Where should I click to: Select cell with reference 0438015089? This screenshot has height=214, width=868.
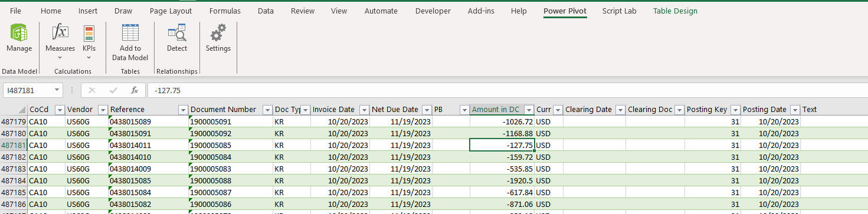149,121
